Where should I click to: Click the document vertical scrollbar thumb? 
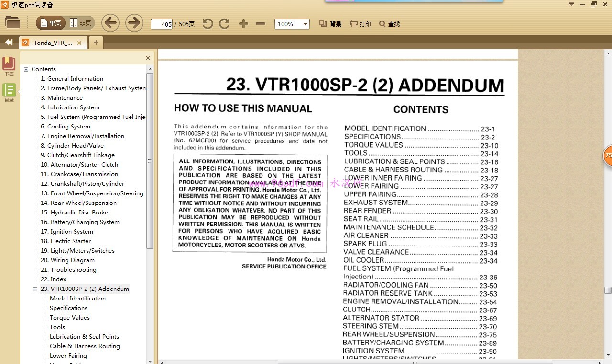608,290
